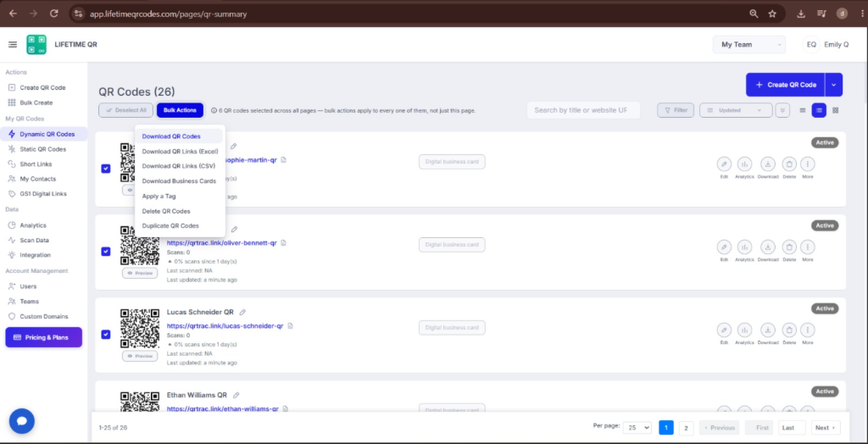868x444 pixels.
Task: Open the hamburger menu icon
Action: coord(13,44)
